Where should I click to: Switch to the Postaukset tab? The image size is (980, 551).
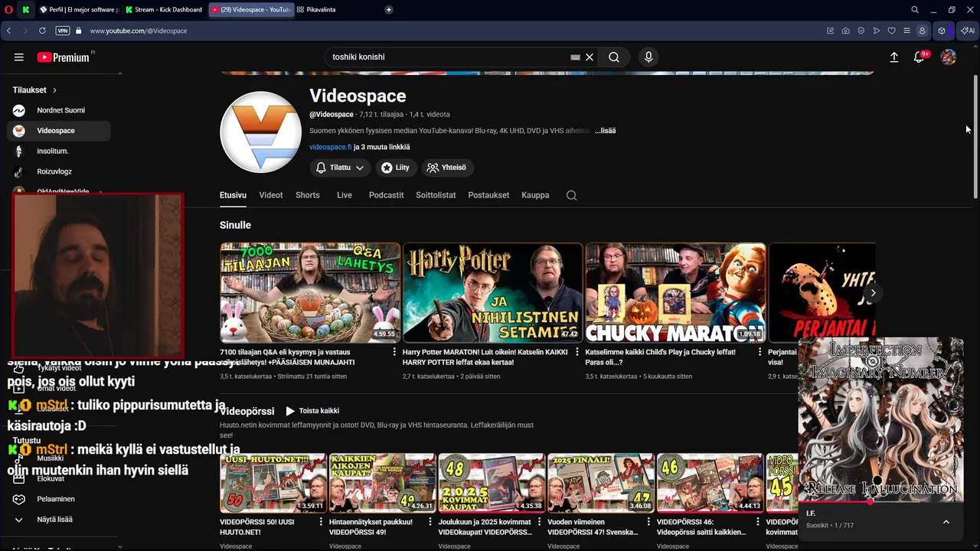[488, 195]
